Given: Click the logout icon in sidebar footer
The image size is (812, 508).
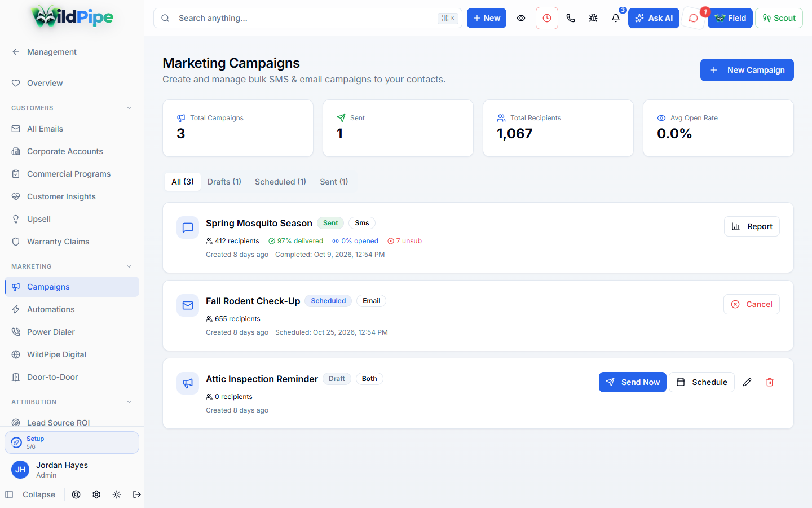Looking at the screenshot, I should point(137,494).
